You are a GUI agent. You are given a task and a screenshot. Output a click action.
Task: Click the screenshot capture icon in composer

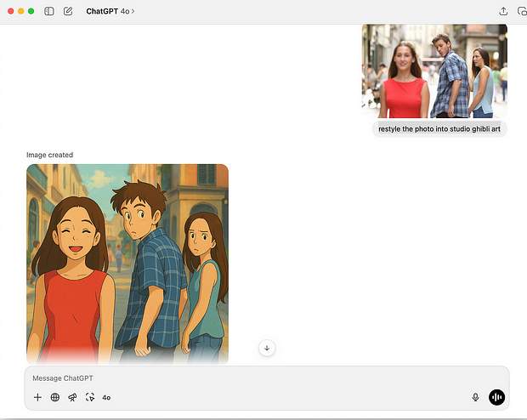pyautogui.click(x=90, y=398)
